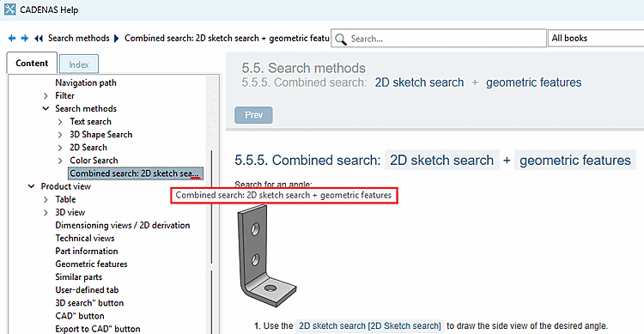
Task: Collapse the Product view node
Action: (x=31, y=186)
